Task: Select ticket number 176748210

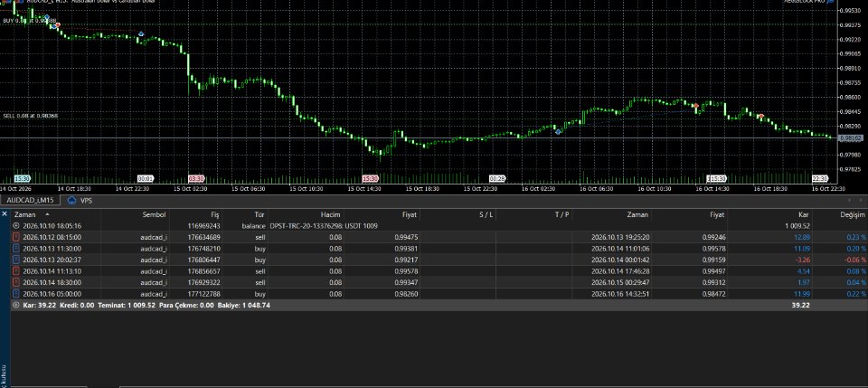Action: (204, 249)
